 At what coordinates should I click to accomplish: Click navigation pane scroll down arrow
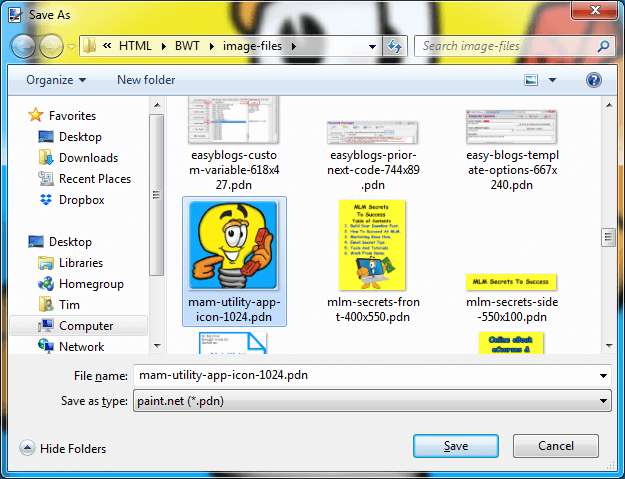pyautogui.click(x=157, y=346)
